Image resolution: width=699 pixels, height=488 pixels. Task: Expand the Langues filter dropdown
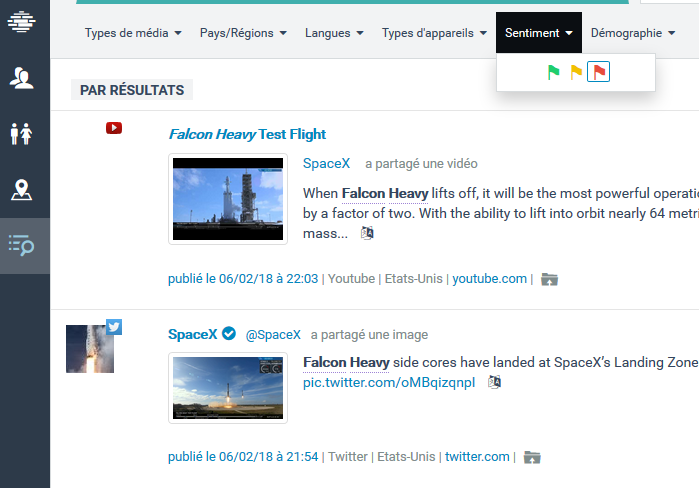(334, 33)
